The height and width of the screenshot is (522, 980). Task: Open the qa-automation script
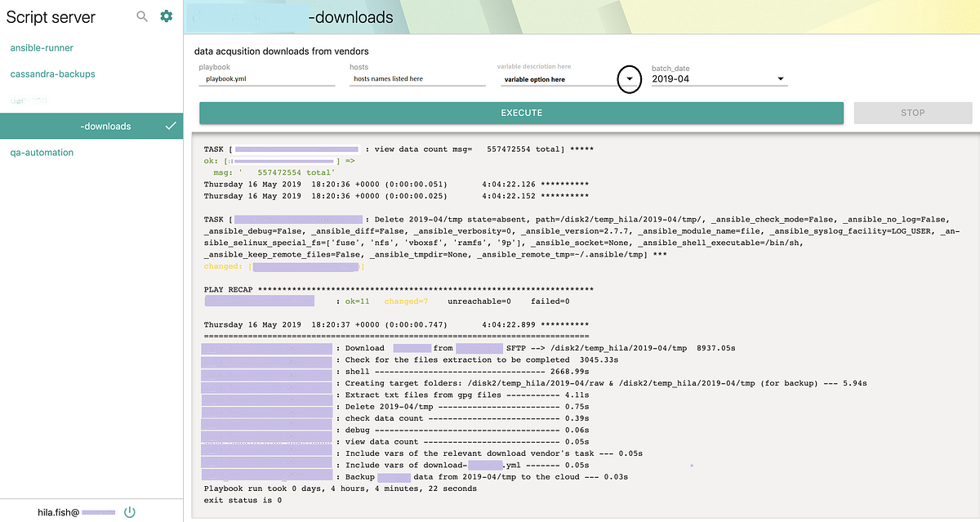tap(40, 152)
